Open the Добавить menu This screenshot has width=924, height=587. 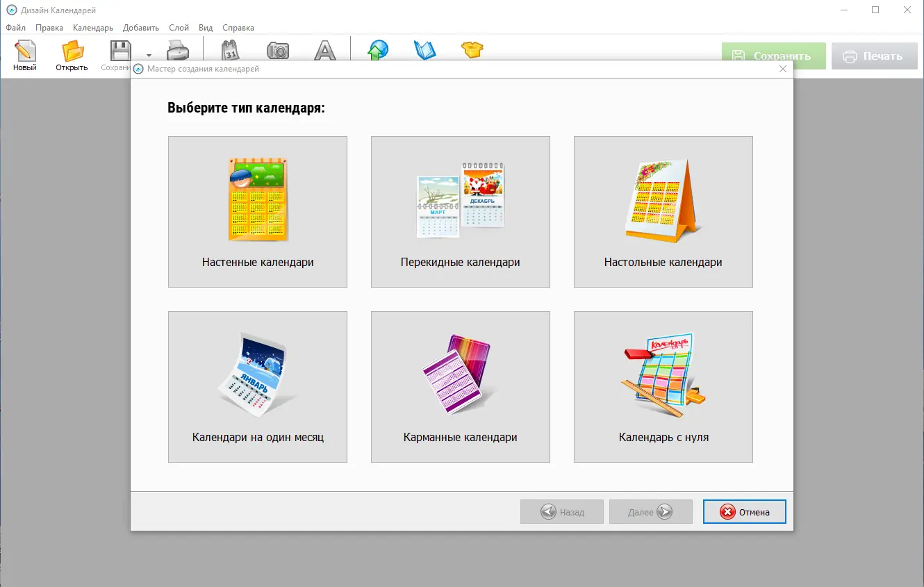point(141,28)
